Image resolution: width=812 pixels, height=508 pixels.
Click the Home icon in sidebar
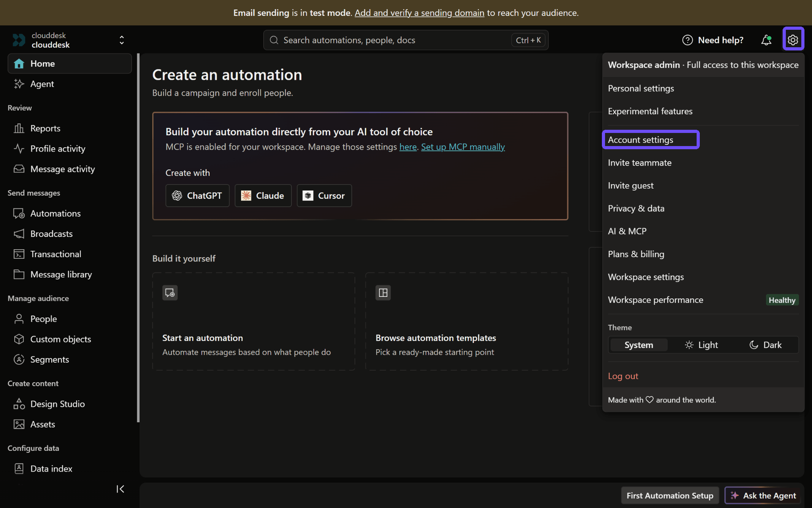(19, 63)
